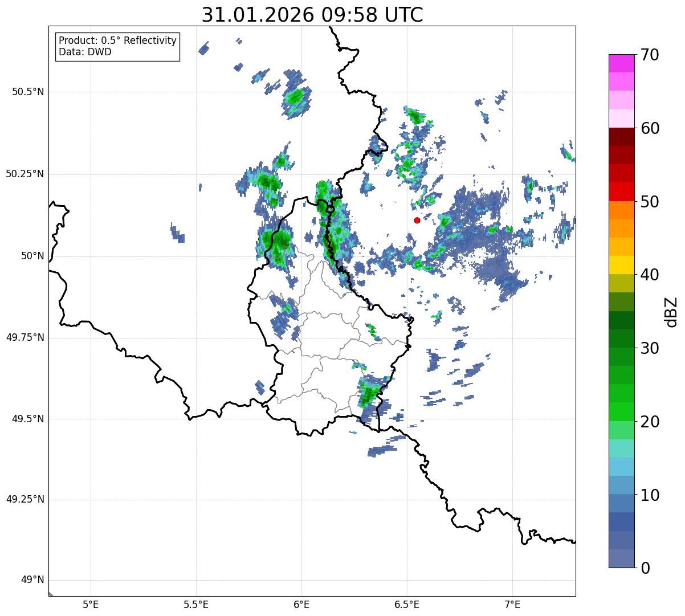Click the '50.5°N' latitude label

28,92
